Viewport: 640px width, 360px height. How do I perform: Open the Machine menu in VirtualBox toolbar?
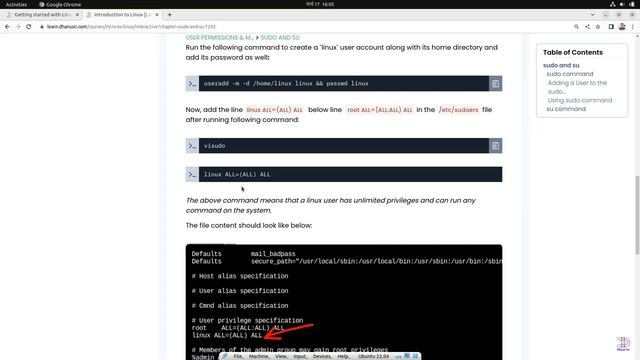[258, 356]
